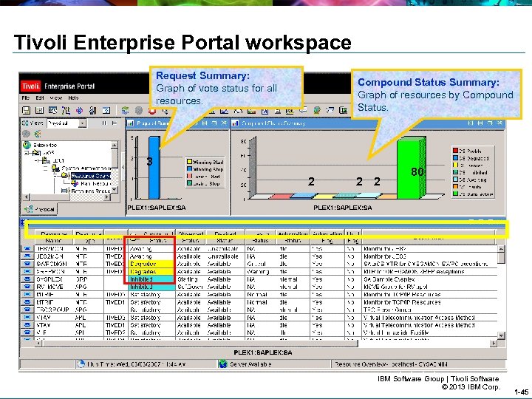This screenshot has height=399, width=532.
Task: Click the Description column header
Action: pos(429,237)
